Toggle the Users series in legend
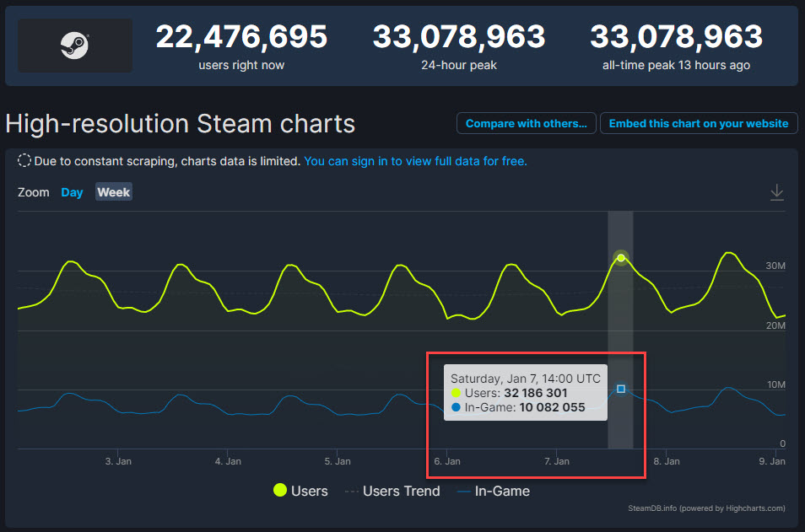 (x=301, y=491)
